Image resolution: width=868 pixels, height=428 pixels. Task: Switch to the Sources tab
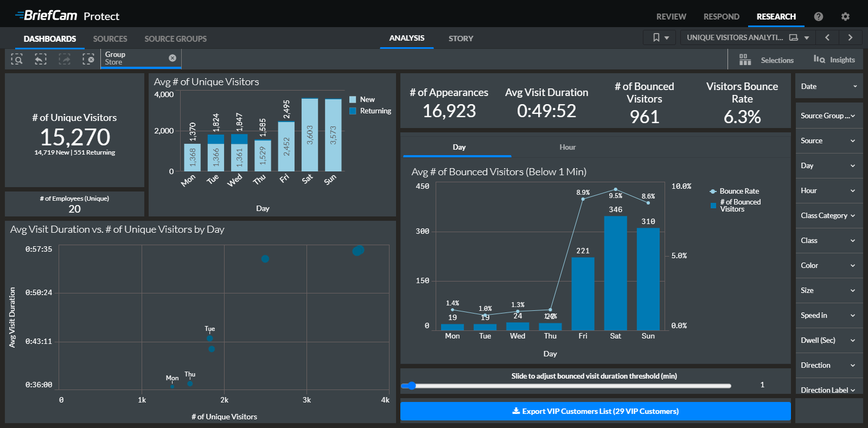click(110, 39)
